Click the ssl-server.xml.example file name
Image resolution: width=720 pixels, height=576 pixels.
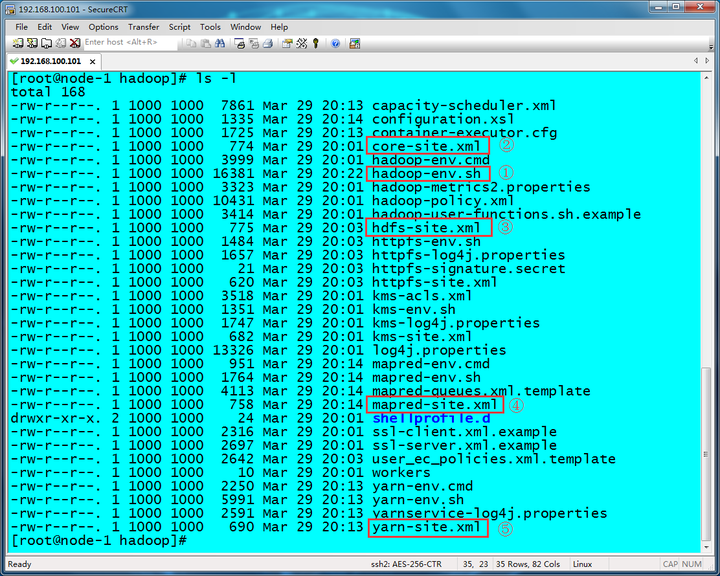tap(464, 446)
